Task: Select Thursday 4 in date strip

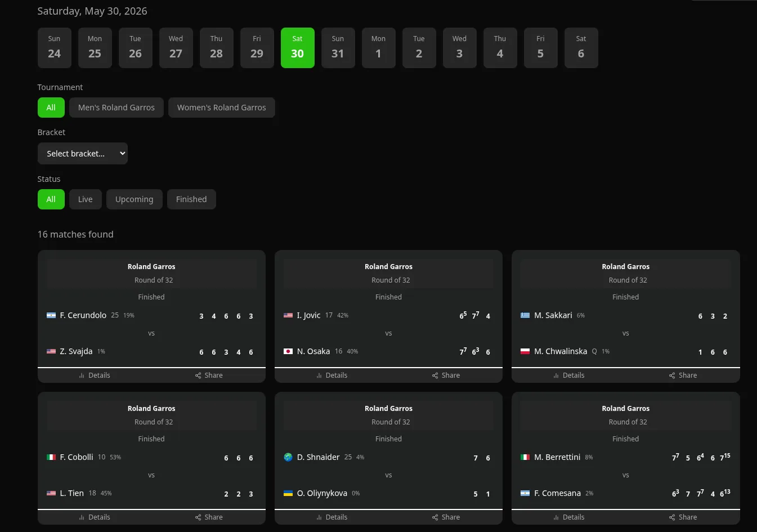Action: (500, 48)
